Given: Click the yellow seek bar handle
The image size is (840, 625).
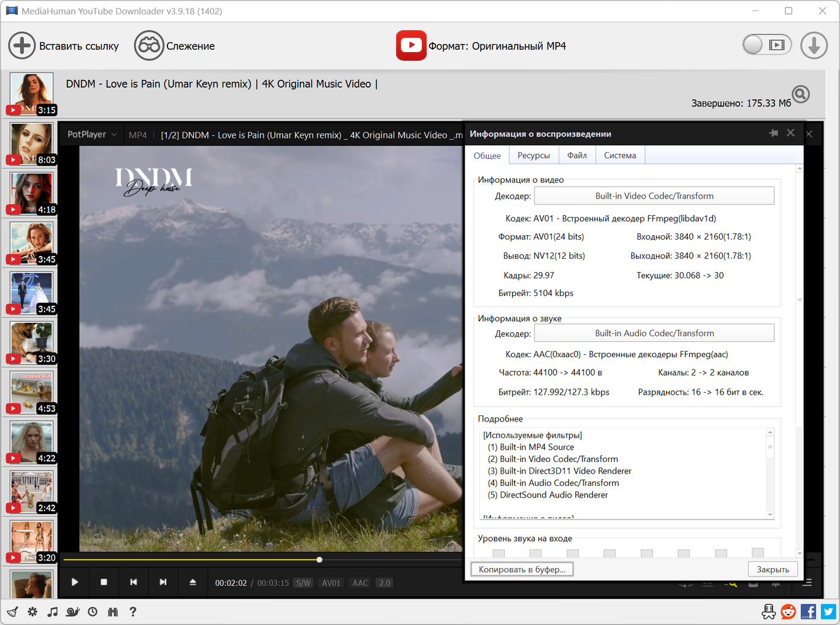Looking at the screenshot, I should point(319,559).
